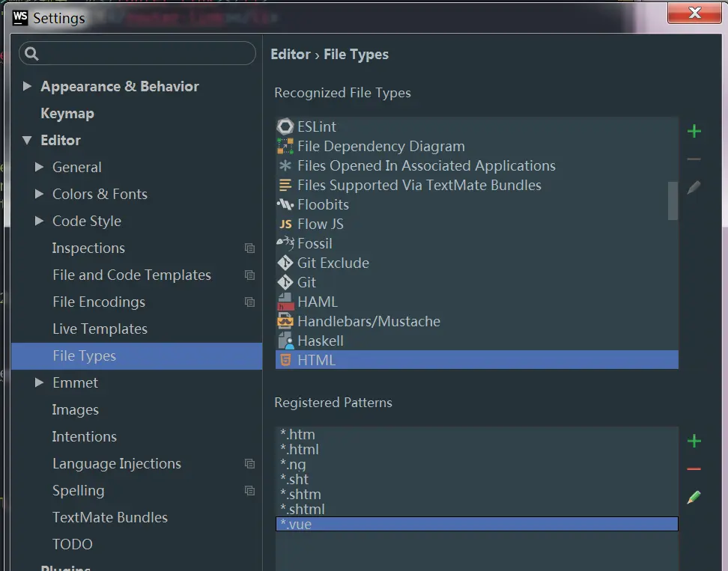
Task: Click the TextMate Bundles file type icon
Action: (x=285, y=185)
